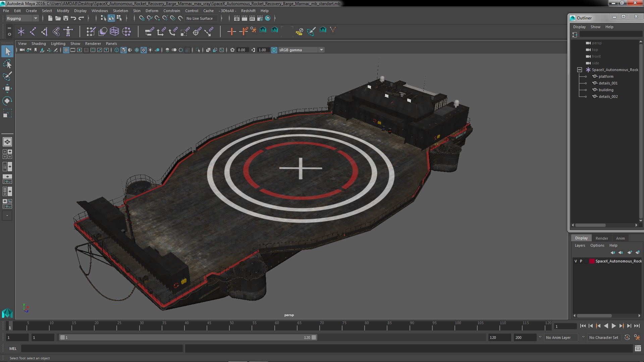The image size is (644, 362).
Task: Open the Redshift menu
Action: [248, 11]
